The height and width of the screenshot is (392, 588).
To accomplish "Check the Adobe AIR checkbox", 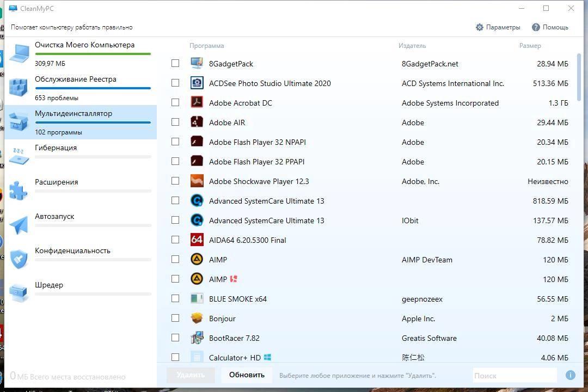I will [x=175, y=122].
